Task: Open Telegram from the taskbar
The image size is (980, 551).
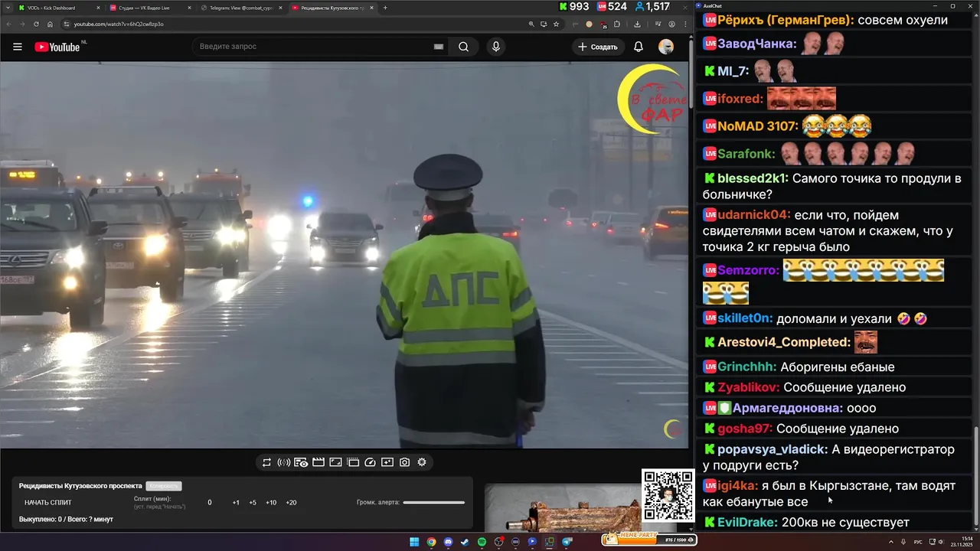Action: pyautogui.click(x=567, y=542)
